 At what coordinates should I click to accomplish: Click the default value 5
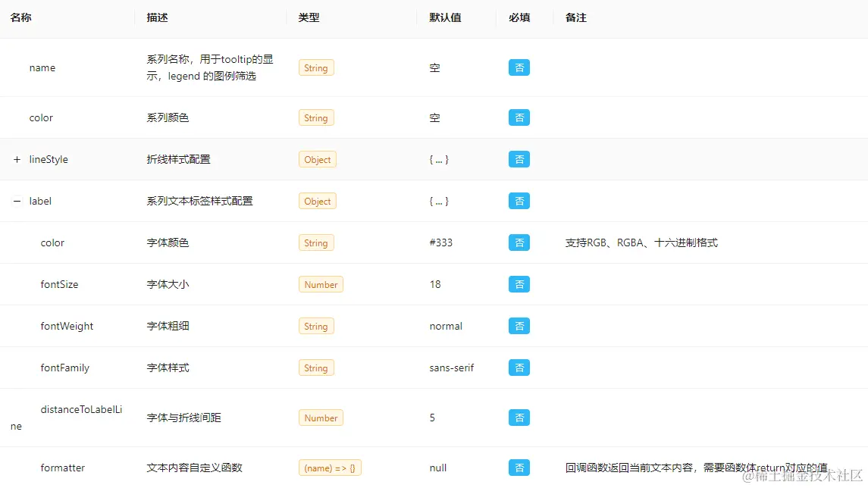[432, 418]
